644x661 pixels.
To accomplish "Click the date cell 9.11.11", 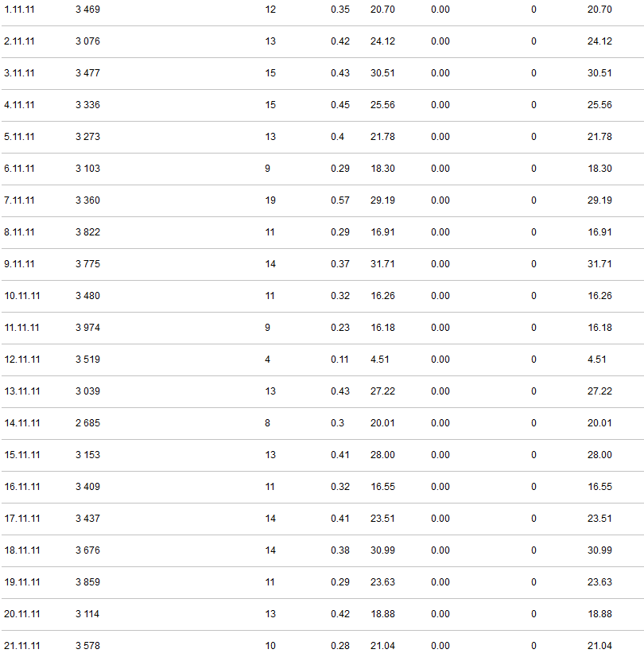I will pyautogui.click(x=19, y=264).
